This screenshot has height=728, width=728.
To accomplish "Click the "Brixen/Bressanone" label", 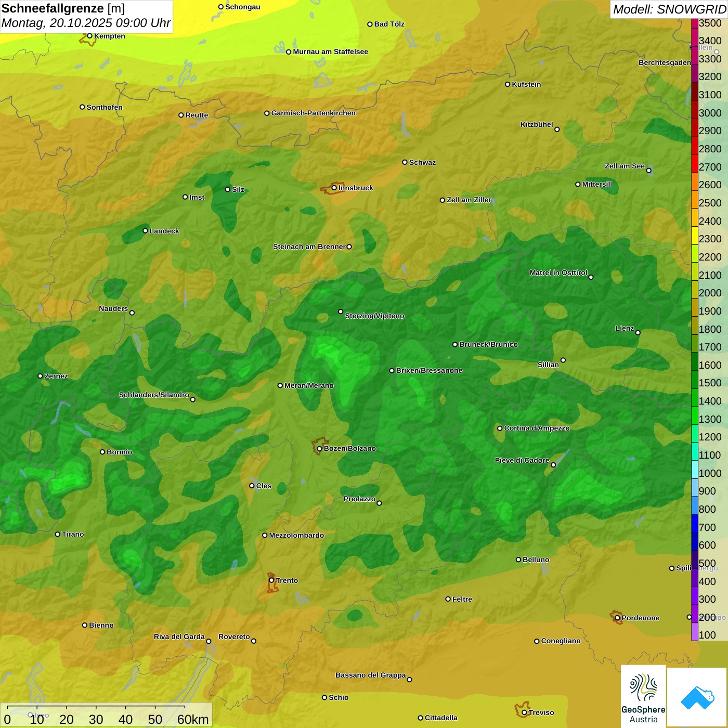I will click(429, 370).
